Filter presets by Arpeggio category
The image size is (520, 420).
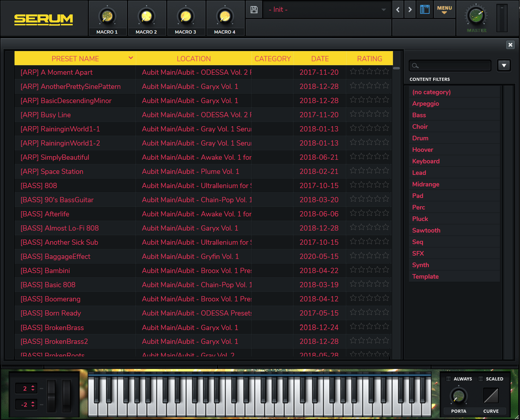coord(454,104)
